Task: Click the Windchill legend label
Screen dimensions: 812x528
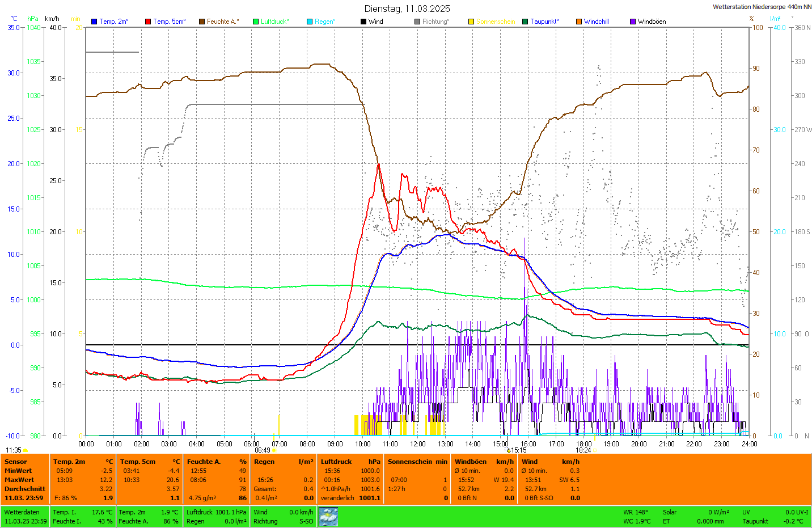Action: pos(596,22)
